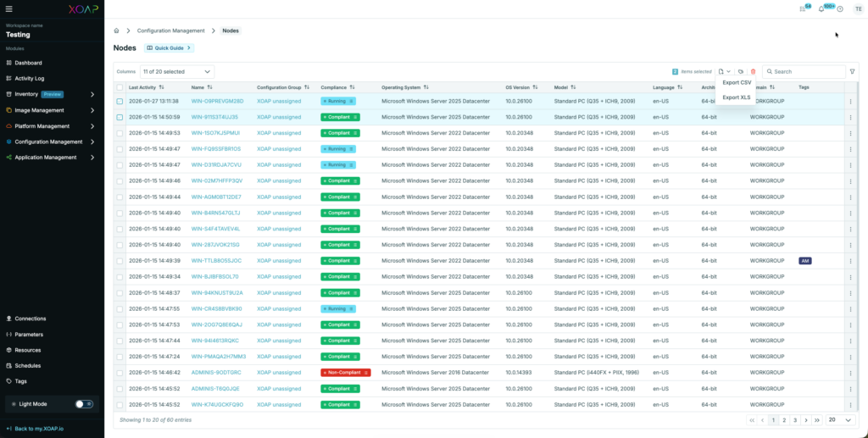This screenshot has width=868, height=438.
Task: Click the red delete trash icon
Action: tap(753, 72)
